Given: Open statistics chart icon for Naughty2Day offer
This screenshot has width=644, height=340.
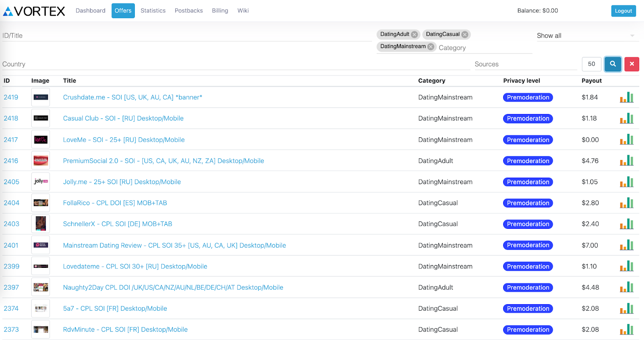Looking at the screenshot, I should click(x=627, y=287).
